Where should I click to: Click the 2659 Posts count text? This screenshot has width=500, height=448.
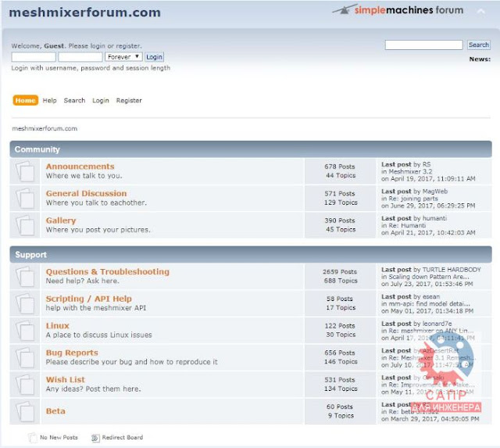(340, 272)
